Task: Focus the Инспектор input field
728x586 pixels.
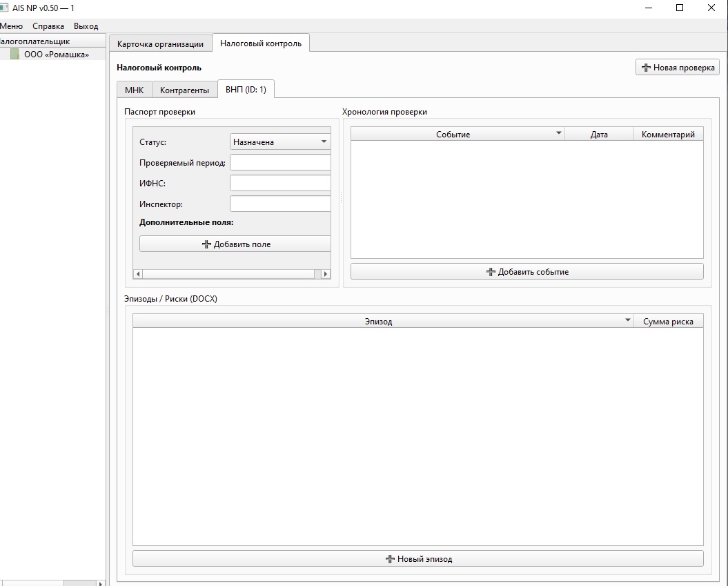Action: (x=280, y=204)
